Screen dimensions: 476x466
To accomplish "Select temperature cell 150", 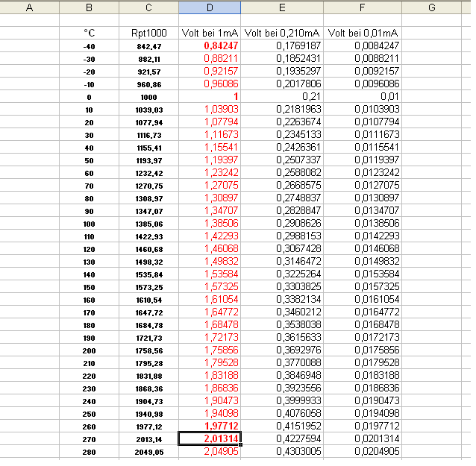I will click(89, 287).
